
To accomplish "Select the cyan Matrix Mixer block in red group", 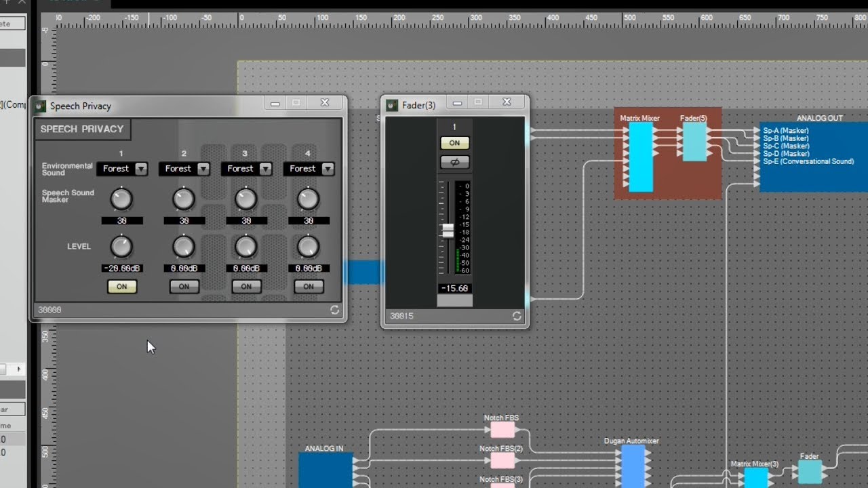I will (641, 157).
